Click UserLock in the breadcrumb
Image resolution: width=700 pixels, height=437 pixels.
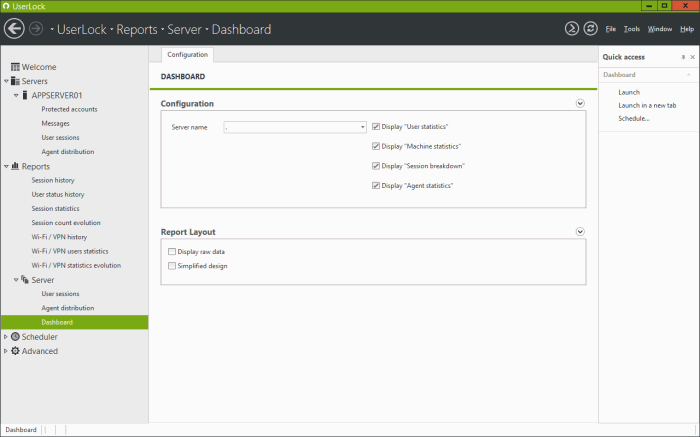click(x=82, y=29)
